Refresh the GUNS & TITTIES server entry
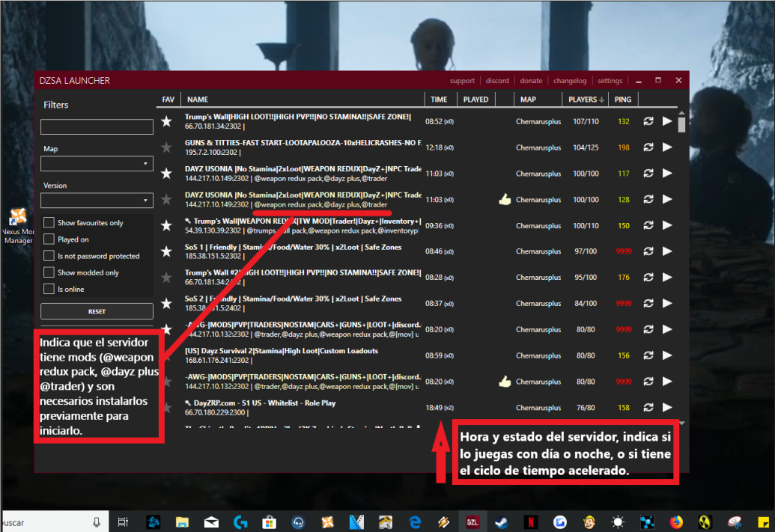The image size is (775, 532). (648, 147)
